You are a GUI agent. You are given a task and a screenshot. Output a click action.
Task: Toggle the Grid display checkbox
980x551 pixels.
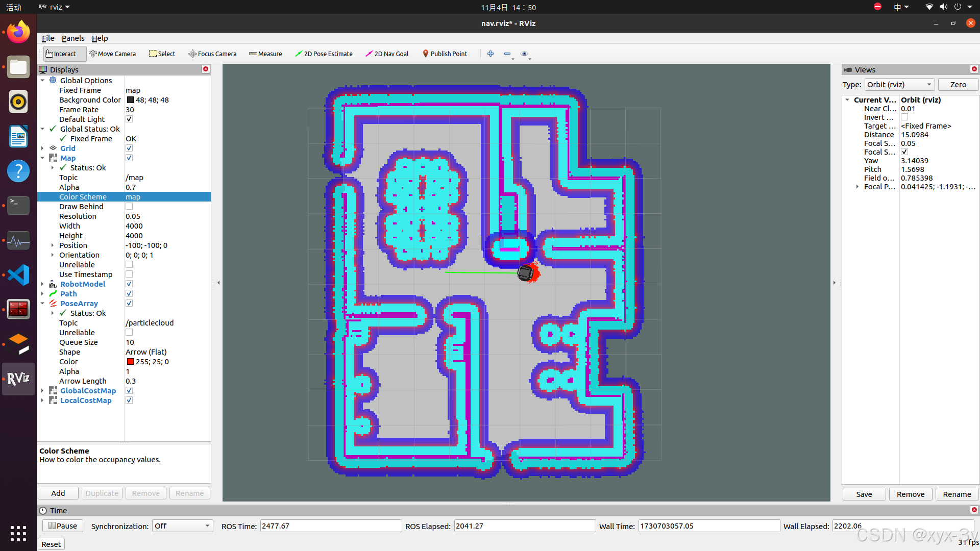[129, 148]
